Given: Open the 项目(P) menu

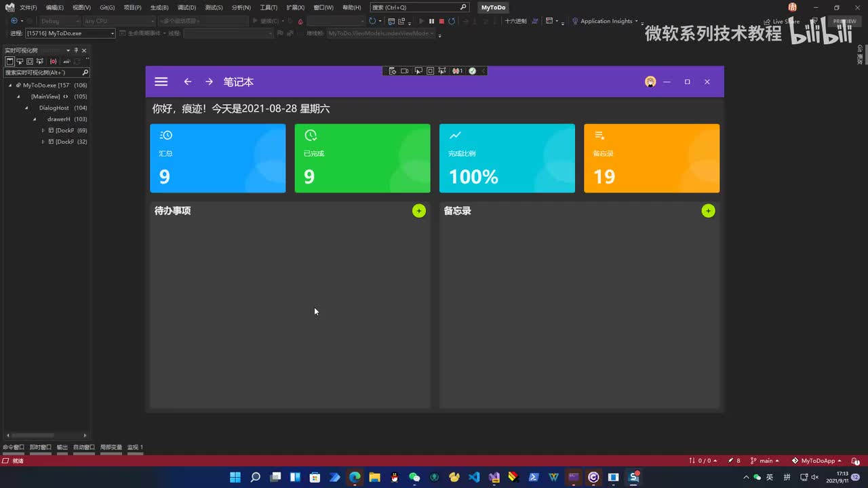Looking at the screenshot, I should 132,7.
